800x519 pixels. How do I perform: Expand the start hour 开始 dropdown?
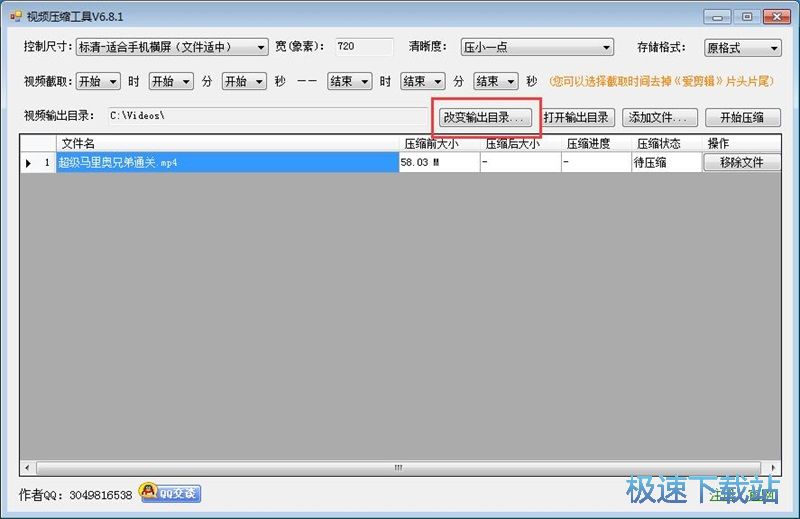pos(98,81)
